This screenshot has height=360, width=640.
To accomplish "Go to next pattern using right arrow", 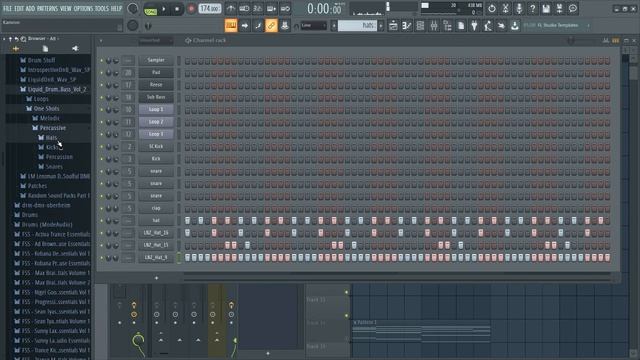I will (381, 26).
